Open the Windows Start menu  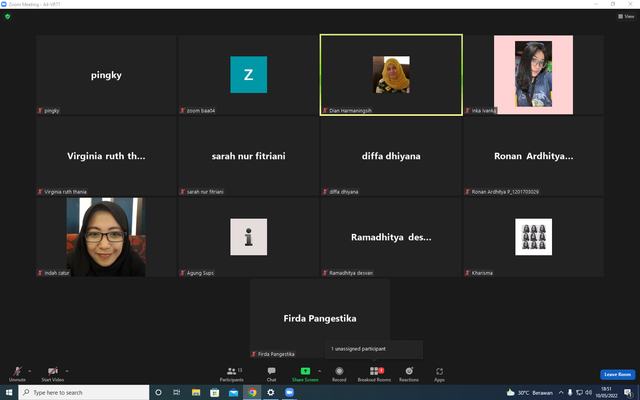tap(9, 392)
